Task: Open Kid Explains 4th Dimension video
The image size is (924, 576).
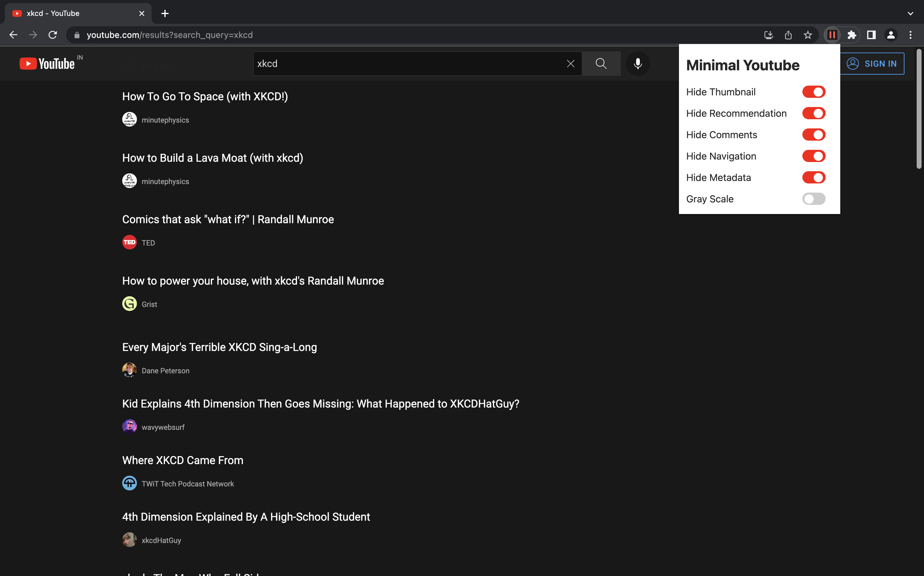Action: [x=321, y=404]
